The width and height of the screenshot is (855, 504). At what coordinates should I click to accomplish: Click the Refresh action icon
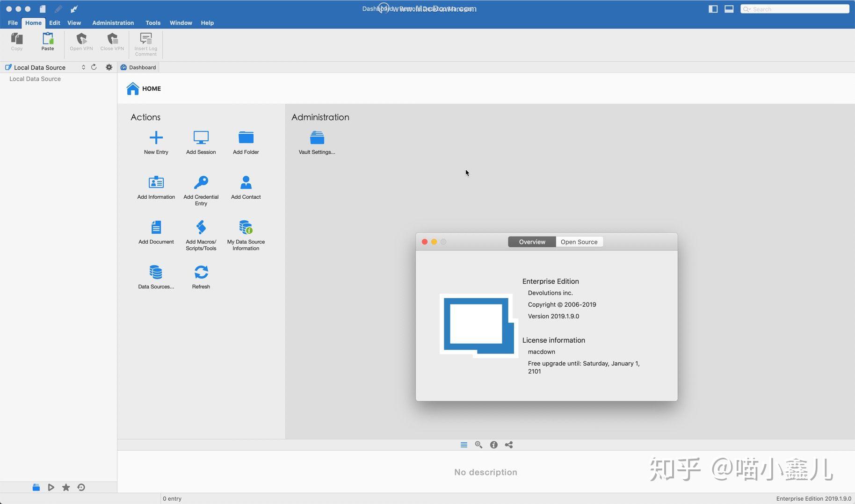pyautogui.click(x=201, y=272)
